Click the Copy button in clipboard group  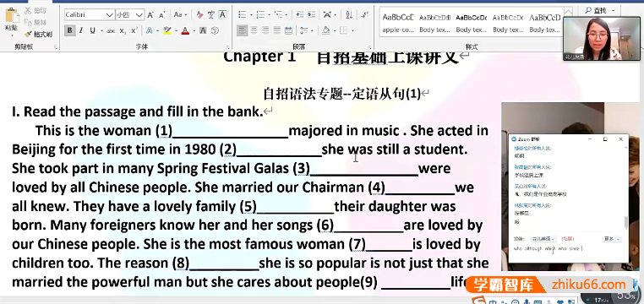coord(35,22)
